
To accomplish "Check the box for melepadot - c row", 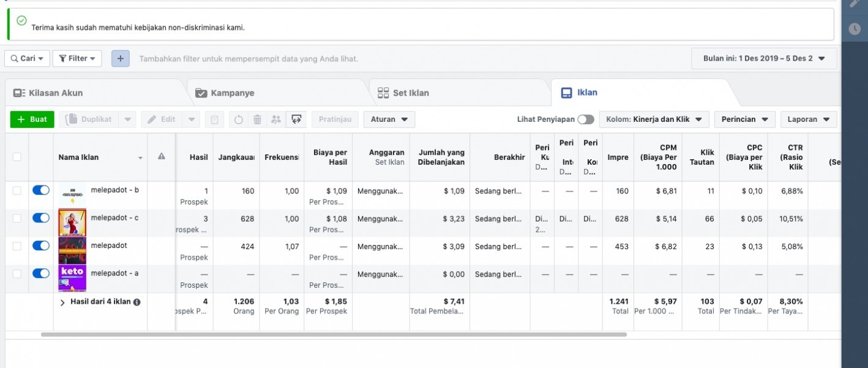I will [x=17, y=218].
